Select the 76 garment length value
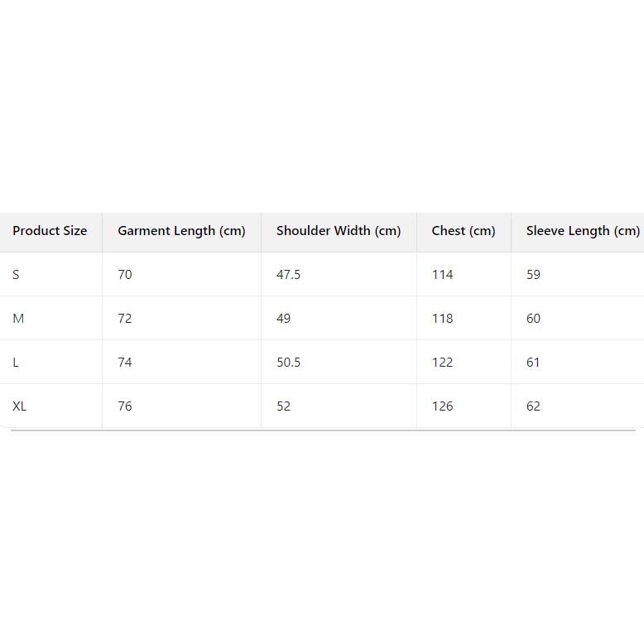Image resolution: width=644 pixels, height=644 pixels. (x=125, y=406)
